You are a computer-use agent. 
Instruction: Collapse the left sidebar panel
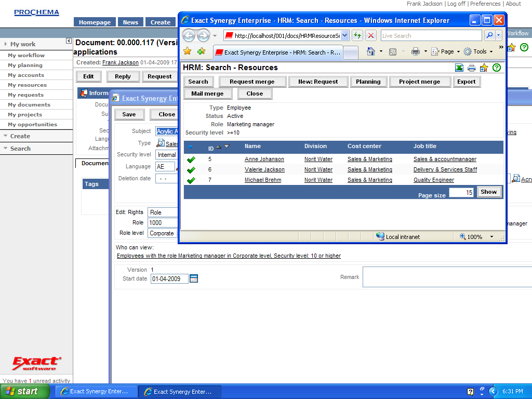click(x=69, y=41)
